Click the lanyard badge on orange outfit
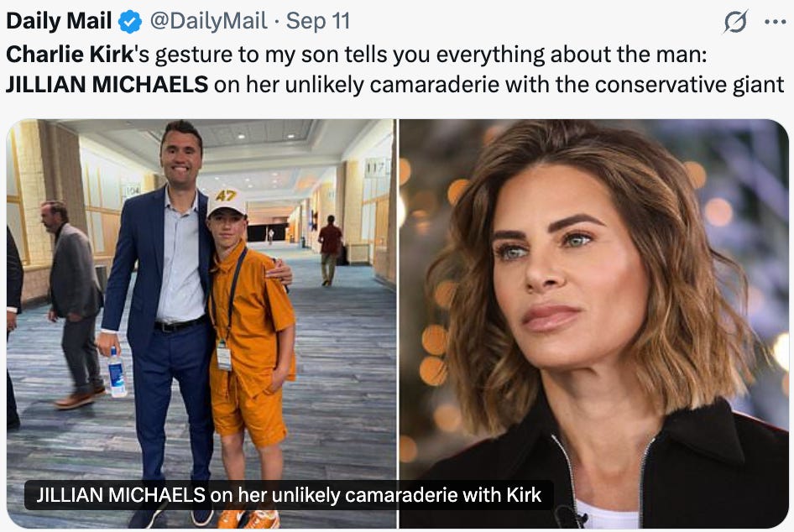This screenshot has height=532, width=794. 224,355
